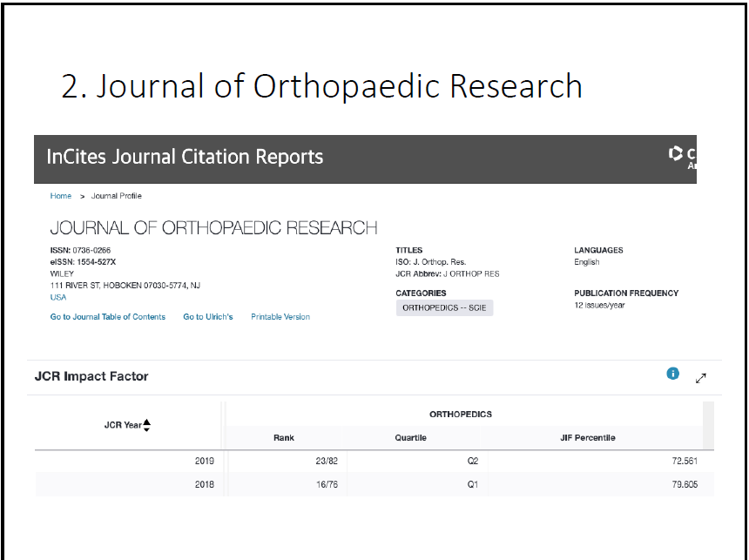Open the Printable Version link
Screen dimensions: 749x560
click(280, 317)
